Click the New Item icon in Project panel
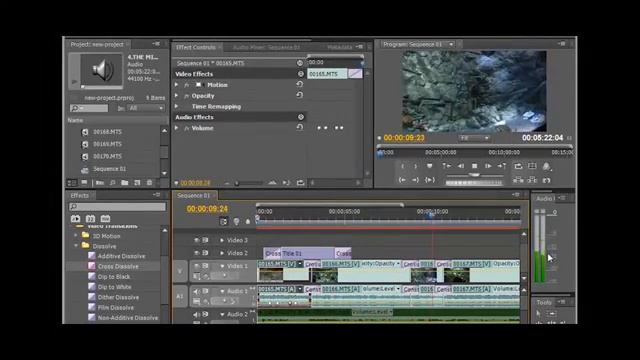640x360 pixels. 137,183
